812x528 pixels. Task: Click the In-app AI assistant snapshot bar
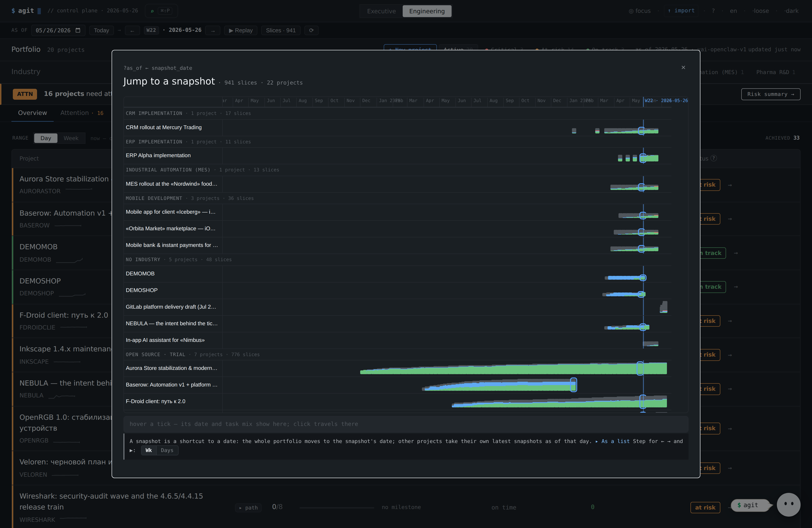coord(651,344)
